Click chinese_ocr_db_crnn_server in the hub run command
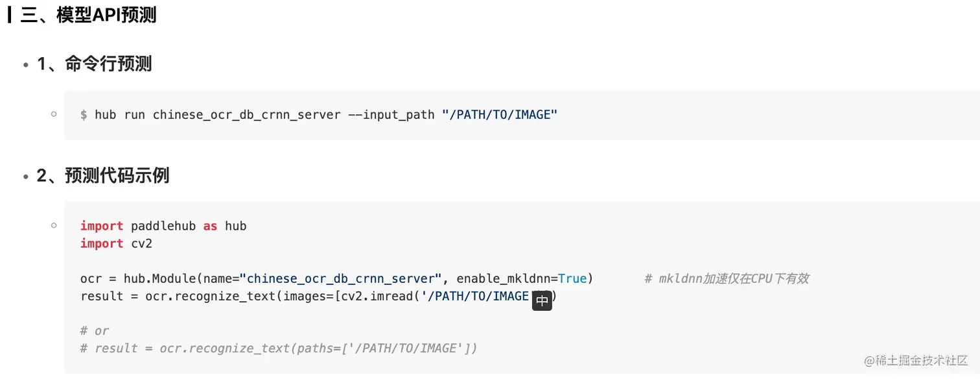980x379 pixels. pyautogui.click(x=246, y=115)
